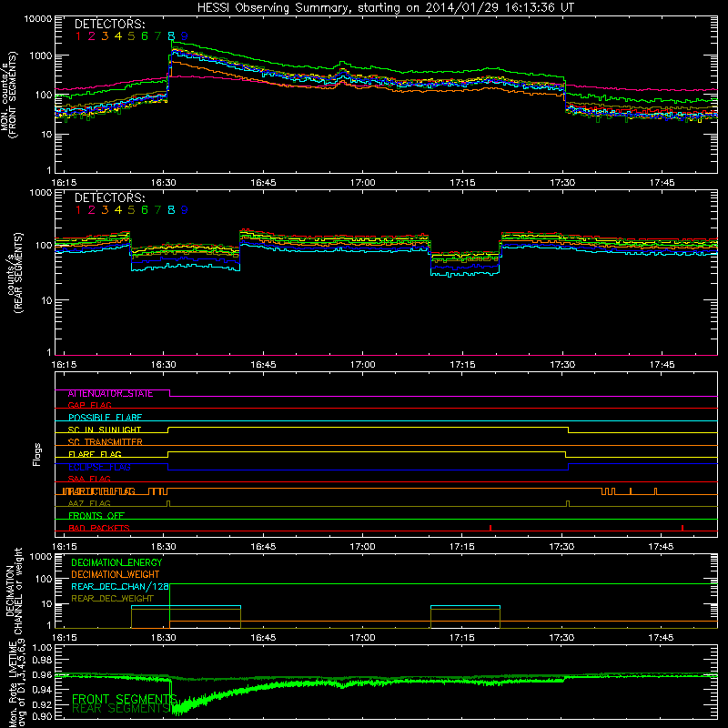
Task: Click the rear segments counts/s axis title
Action: (x=15, y=273)
